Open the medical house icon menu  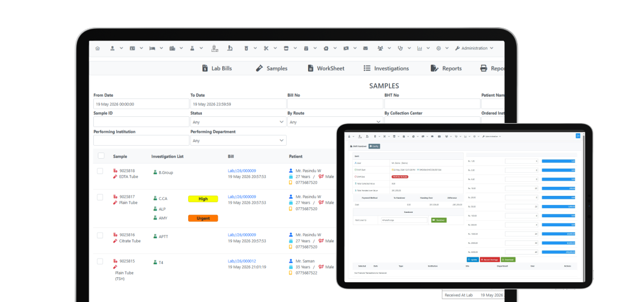326,49
